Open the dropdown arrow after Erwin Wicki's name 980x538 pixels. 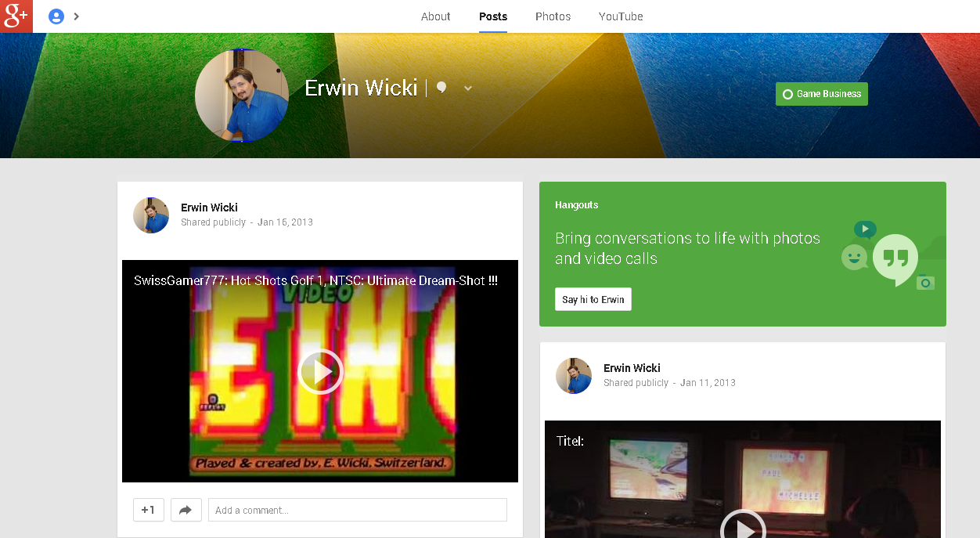[468, 88]
